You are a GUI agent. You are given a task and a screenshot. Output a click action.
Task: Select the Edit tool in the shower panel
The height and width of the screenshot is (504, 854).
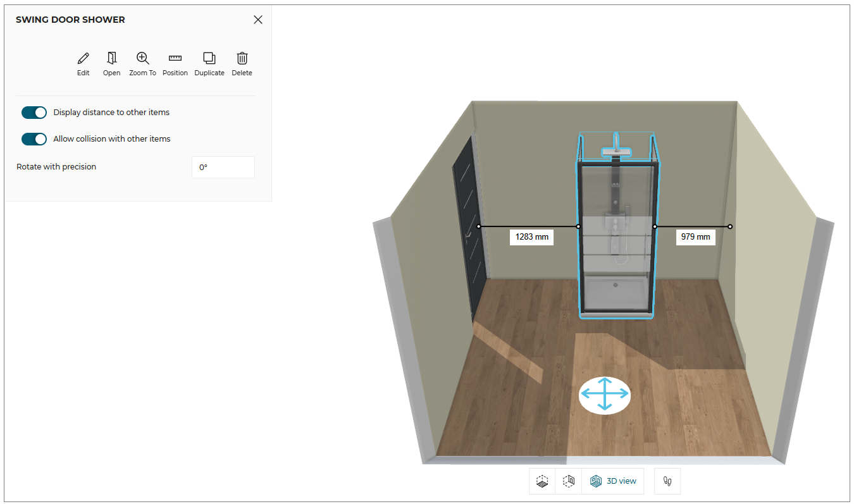[83, 63]
